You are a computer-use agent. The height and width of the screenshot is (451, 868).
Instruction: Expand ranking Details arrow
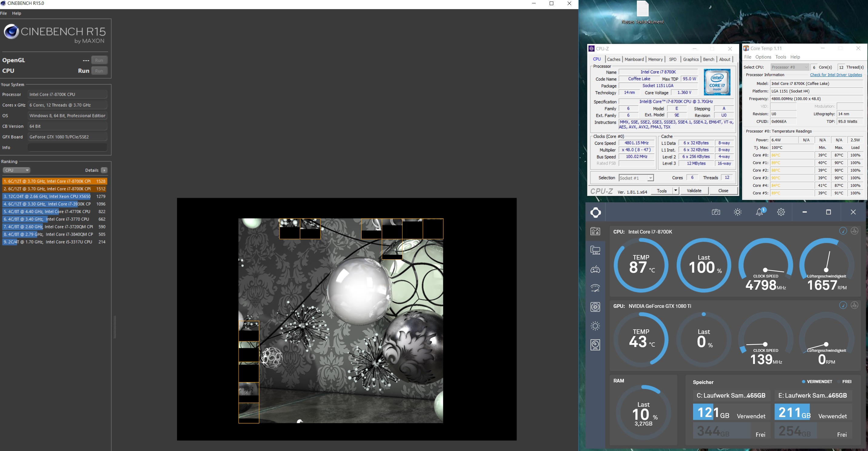pyautogui.click(x=104, y=170)
